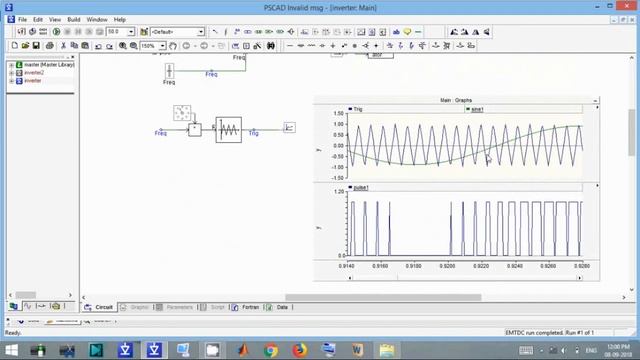Open the Default compiler dropdown
The width and height of the screenshot is (640, 360).
coord(201,32)
